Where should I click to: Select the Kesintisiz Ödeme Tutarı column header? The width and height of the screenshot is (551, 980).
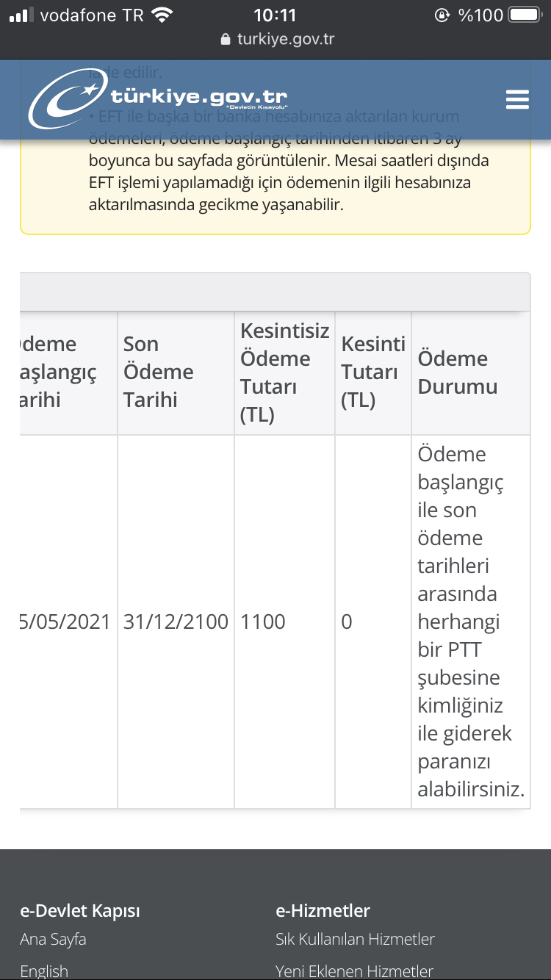[x=284, y=372]
